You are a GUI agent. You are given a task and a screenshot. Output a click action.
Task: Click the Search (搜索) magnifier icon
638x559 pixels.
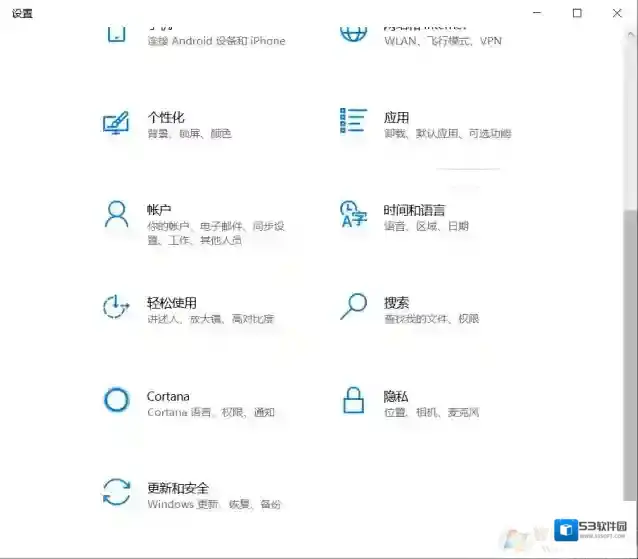[x=354, y=306]
